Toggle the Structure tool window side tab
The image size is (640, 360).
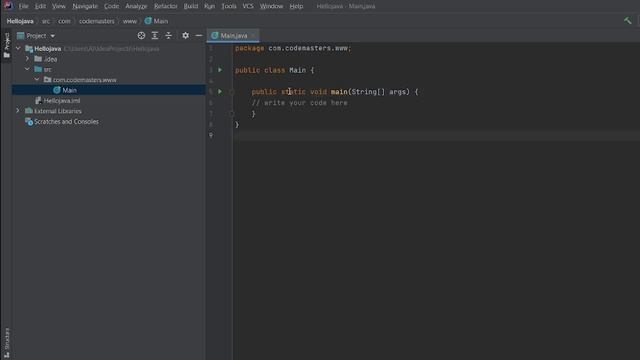click(7, 343)
